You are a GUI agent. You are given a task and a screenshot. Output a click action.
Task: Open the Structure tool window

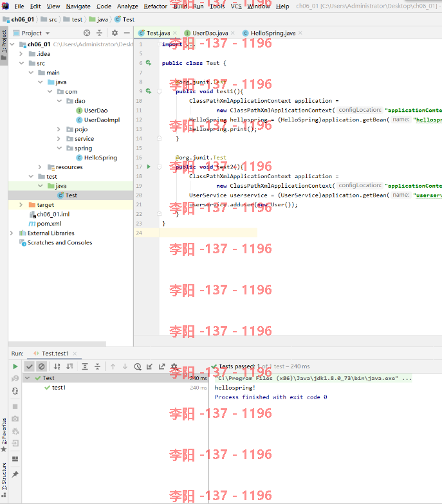[4, 480]
